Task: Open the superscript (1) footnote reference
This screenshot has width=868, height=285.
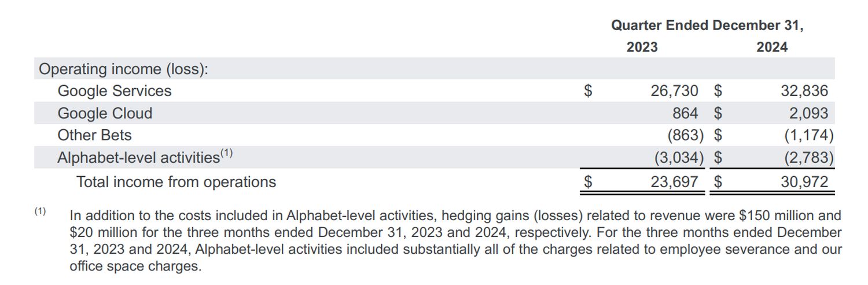Action: (x=226, y=154)
